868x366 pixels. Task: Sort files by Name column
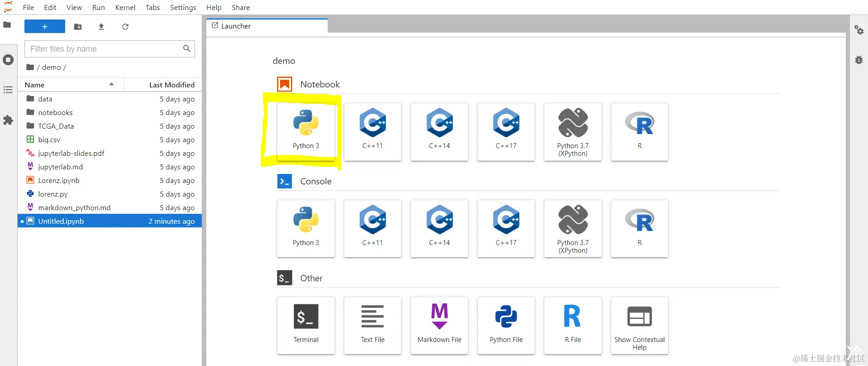(71, 85)
